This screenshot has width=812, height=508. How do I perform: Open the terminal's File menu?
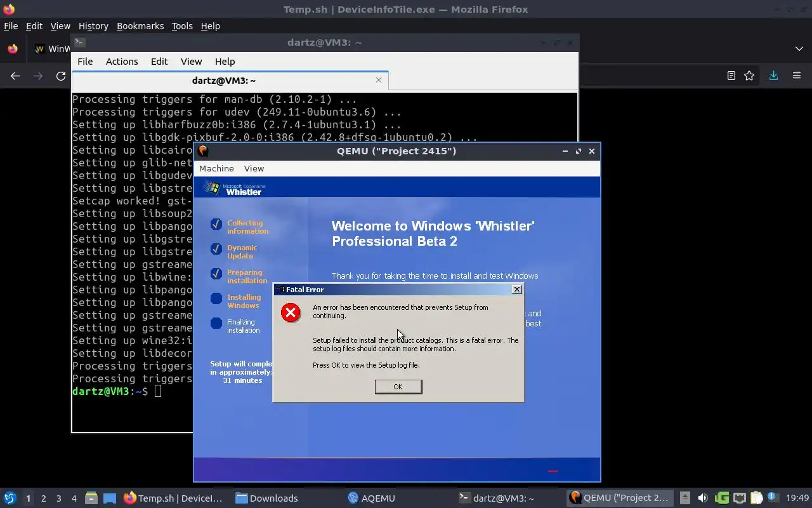pos(85,62)
